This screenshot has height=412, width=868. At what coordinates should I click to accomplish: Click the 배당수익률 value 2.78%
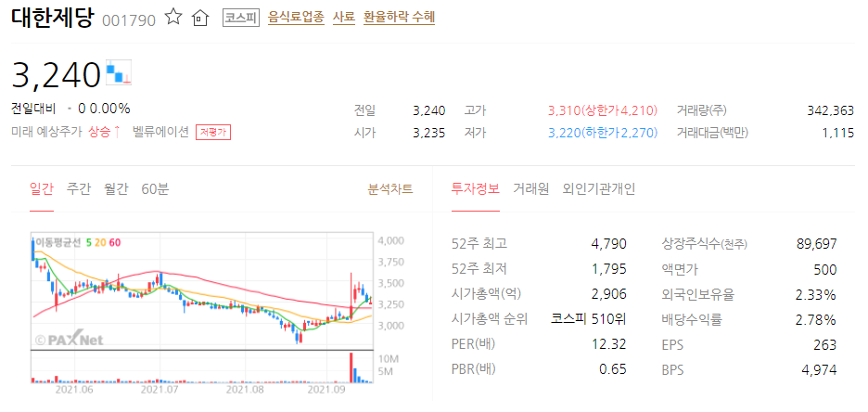point(816,319)
